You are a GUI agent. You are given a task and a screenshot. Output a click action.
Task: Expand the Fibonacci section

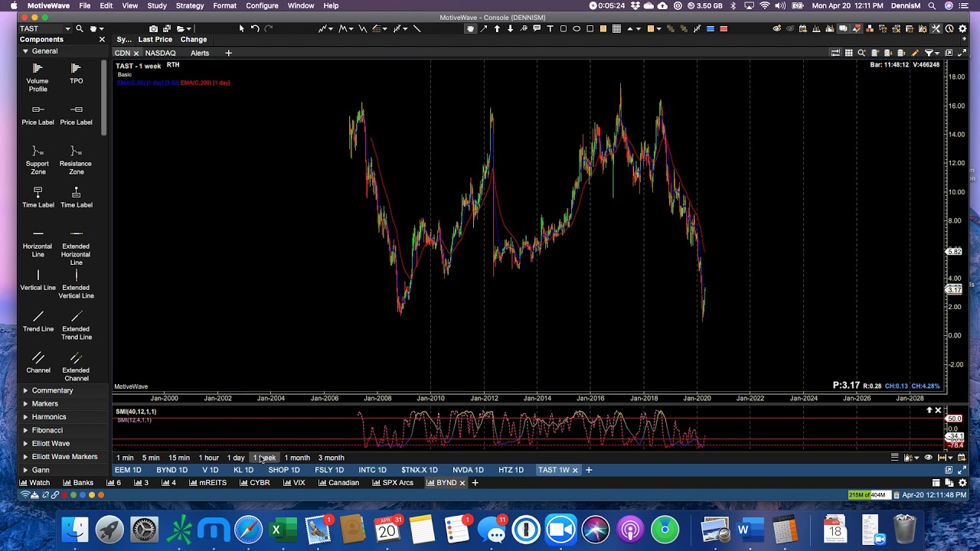click(25, 430)
